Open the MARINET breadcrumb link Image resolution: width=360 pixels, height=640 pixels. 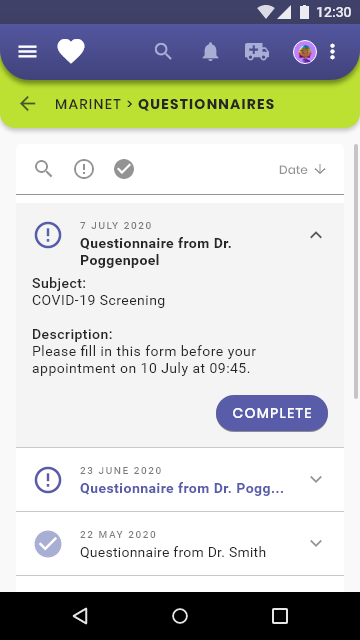click(88, 104)
